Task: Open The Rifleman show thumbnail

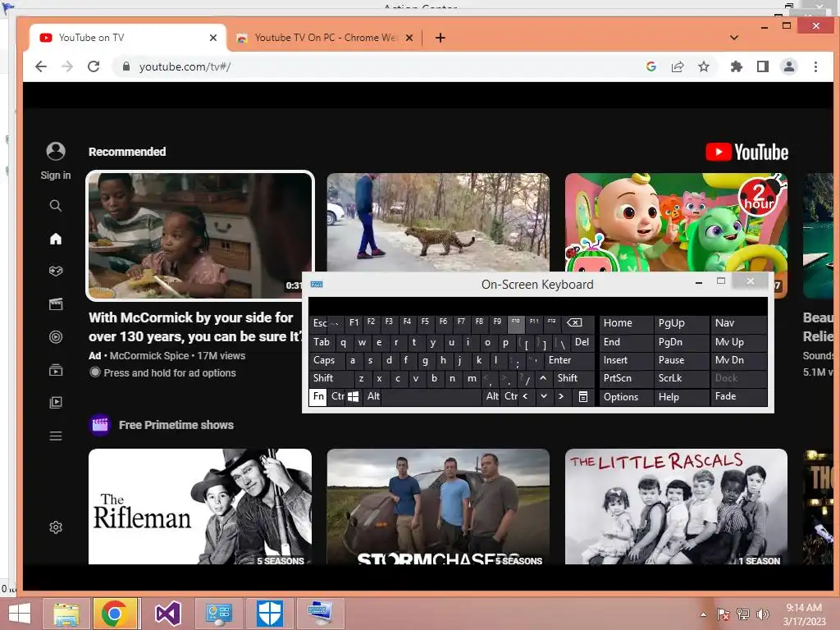Action: click(x=200, y=506)
